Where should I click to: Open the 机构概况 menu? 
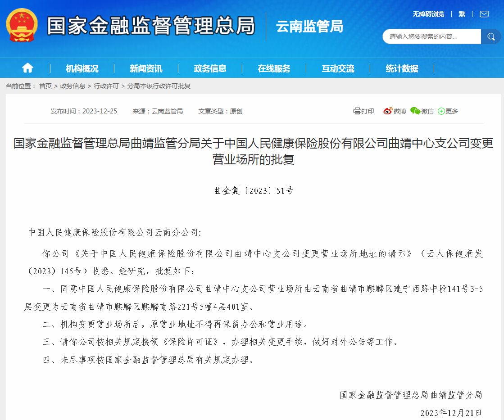pyautogui.click(x=82, y=68)
